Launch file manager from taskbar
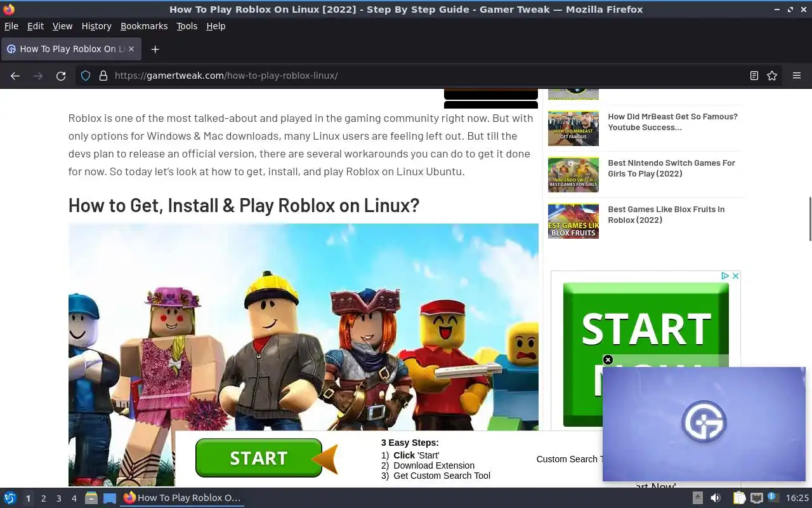 91,498
